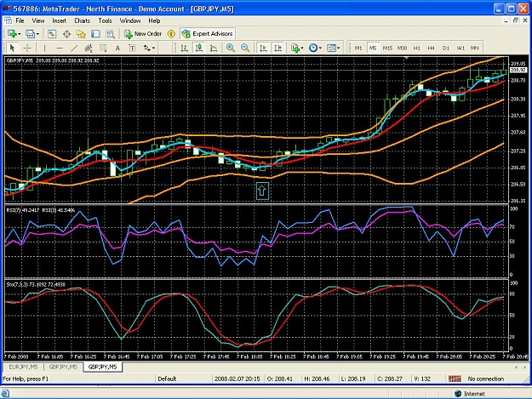Toggle the Expert Advisors button
This screenshot has height=399, width=532.
(x=208, y=33)
